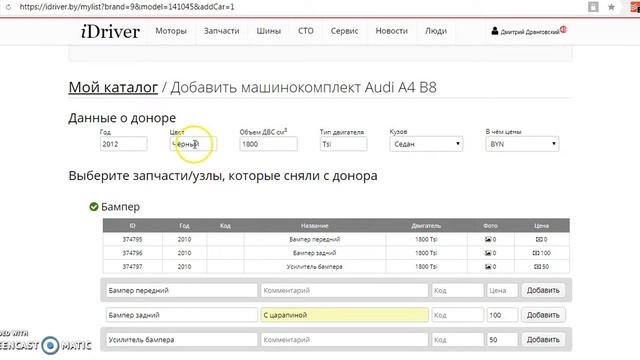
Task: Open Моторы menu item
Action: pos(171,31)
